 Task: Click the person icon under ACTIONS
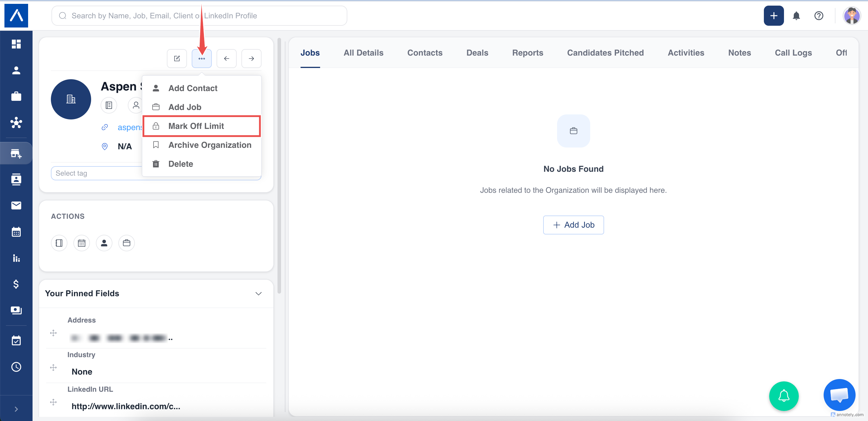[x=104, y=243]
